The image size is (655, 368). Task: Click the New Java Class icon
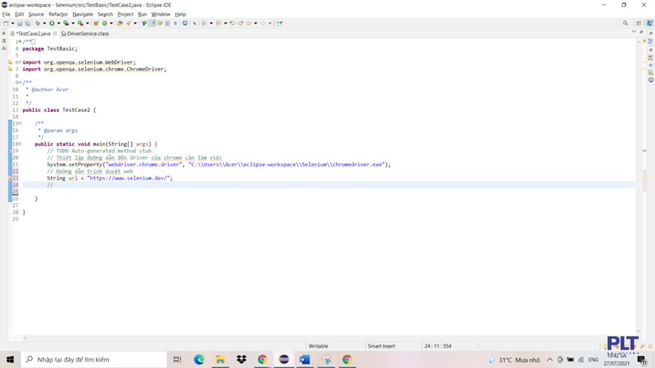click(x=104, y=23)
